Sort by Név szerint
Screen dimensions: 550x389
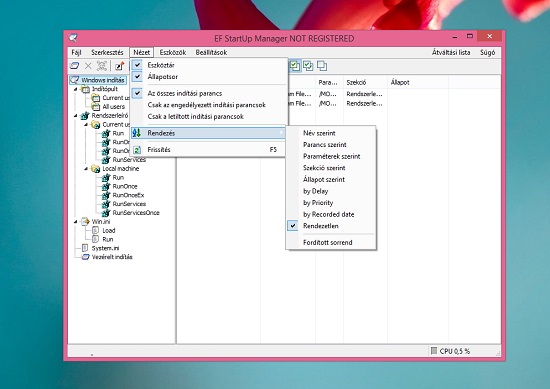(x=331, y=133)
